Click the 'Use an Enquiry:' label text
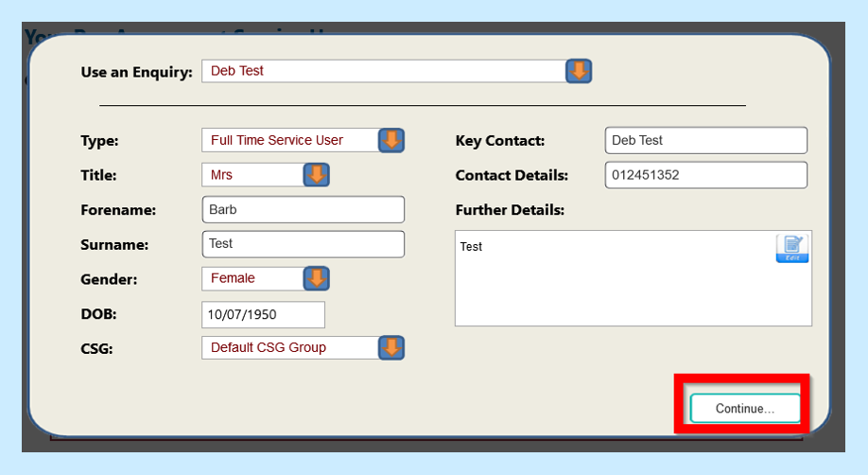This screenshot has width=868, height=475. [136, 72]
